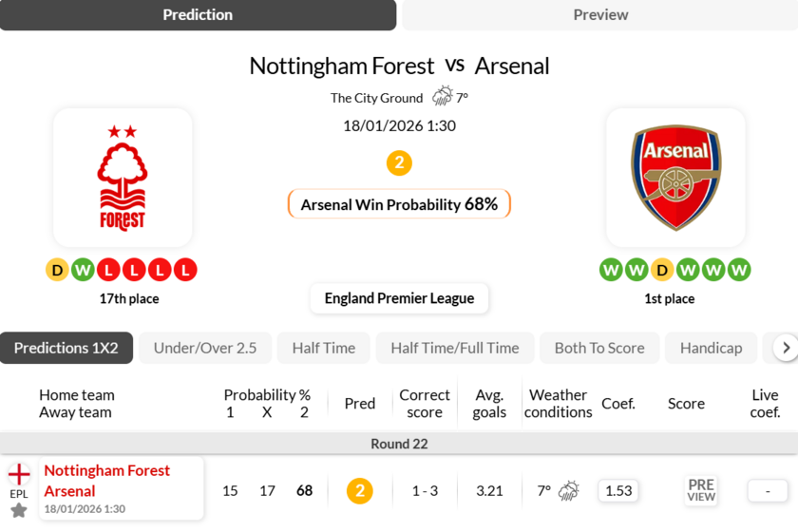Open the Half Time predictions tab
The width and height of the screenshot is (798, 532).
click(x=323, y=348)
